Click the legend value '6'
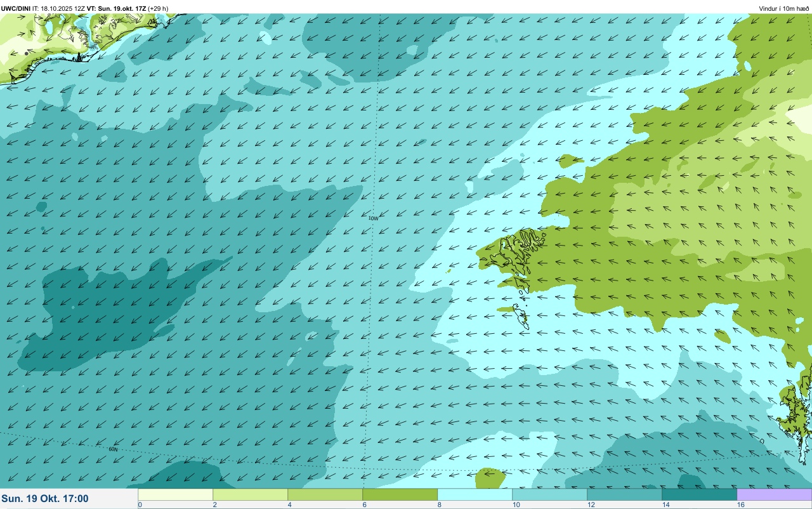Image resolution: width=812 pixels, height=509 pixels. 364,505
